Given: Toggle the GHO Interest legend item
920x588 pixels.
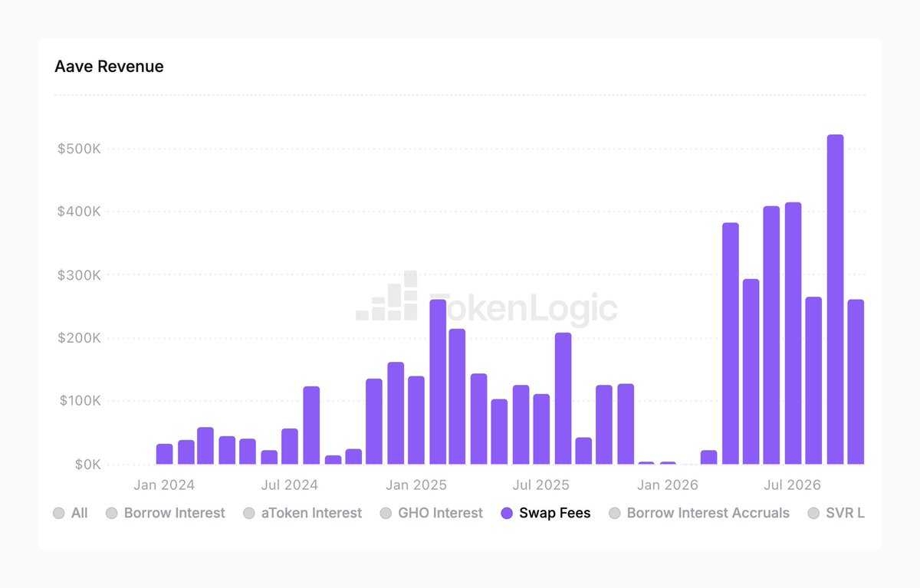Looking at the screenshot, I should point(432,513).
